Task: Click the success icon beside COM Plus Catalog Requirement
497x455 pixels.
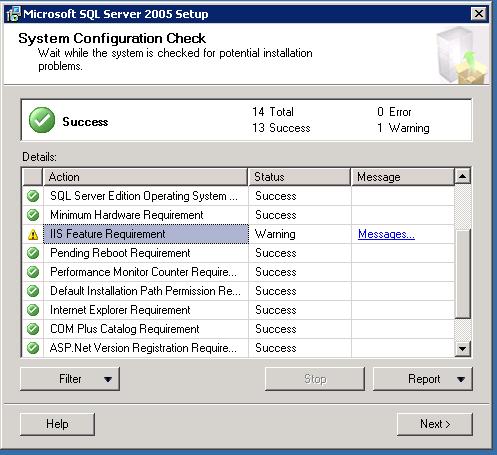Action: point(33,329)
